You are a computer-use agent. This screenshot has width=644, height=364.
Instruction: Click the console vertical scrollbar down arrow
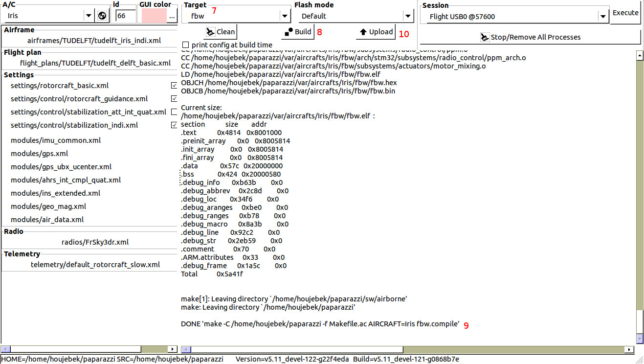point(640,339)
